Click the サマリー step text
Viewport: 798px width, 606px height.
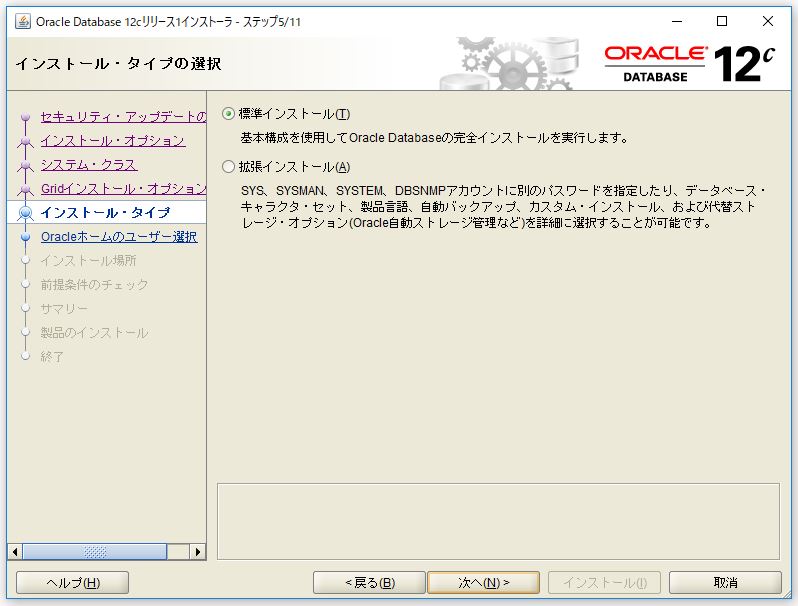(x=64, y=308)
